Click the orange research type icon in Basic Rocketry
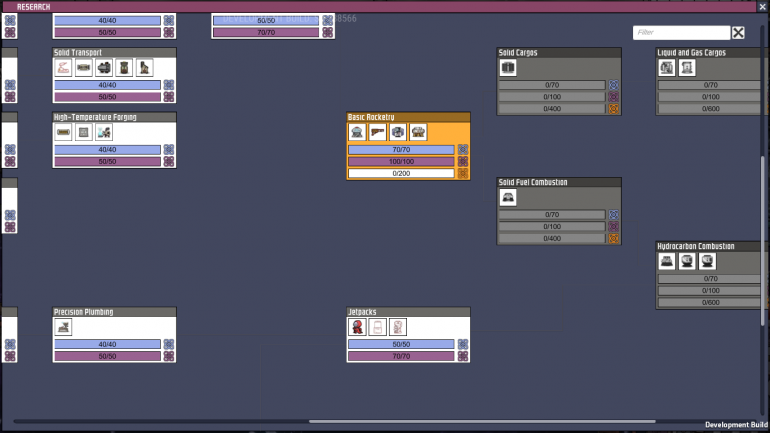 click(x=463, y=173)
